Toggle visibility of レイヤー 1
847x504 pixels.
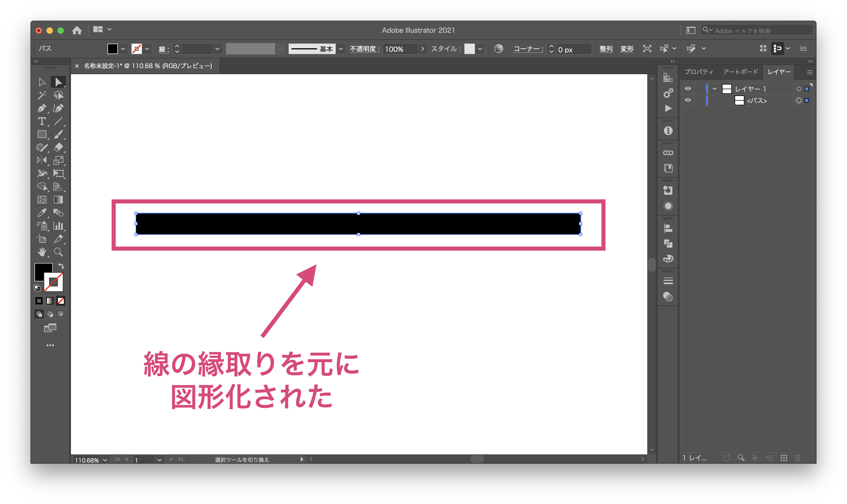coord(688,89)
